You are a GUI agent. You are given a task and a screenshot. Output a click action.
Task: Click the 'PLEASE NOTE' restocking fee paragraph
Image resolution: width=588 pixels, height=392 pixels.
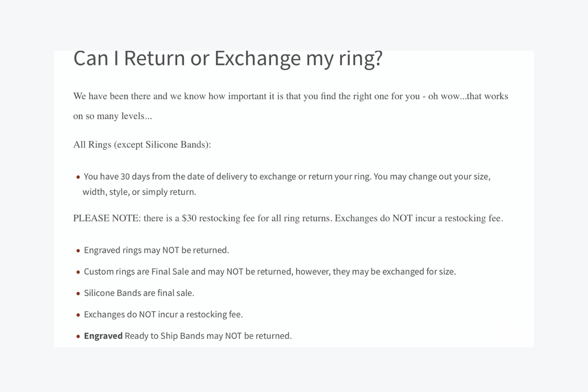coord(288,218)
